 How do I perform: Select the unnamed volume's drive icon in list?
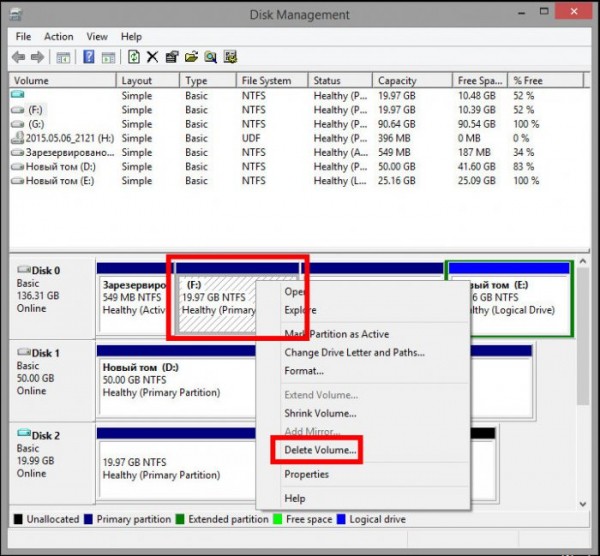tap(18, 94)
